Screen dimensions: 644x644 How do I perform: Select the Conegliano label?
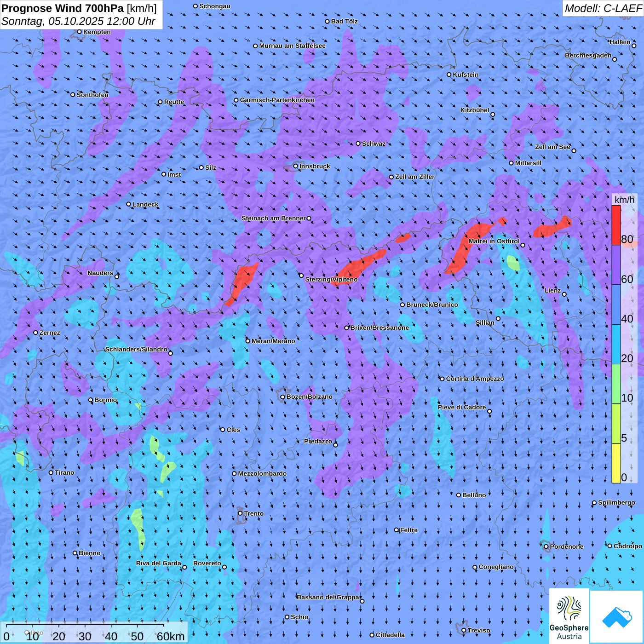[x=496, y=567]
